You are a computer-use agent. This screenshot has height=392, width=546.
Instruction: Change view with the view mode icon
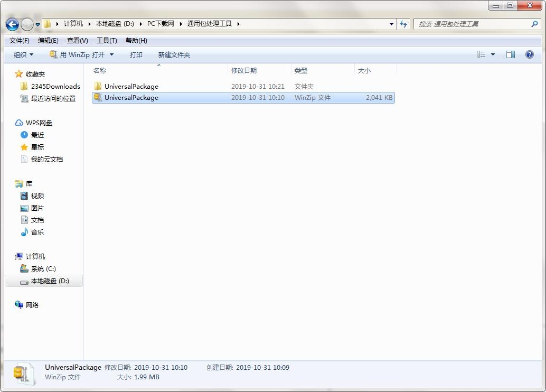[481, 54]
